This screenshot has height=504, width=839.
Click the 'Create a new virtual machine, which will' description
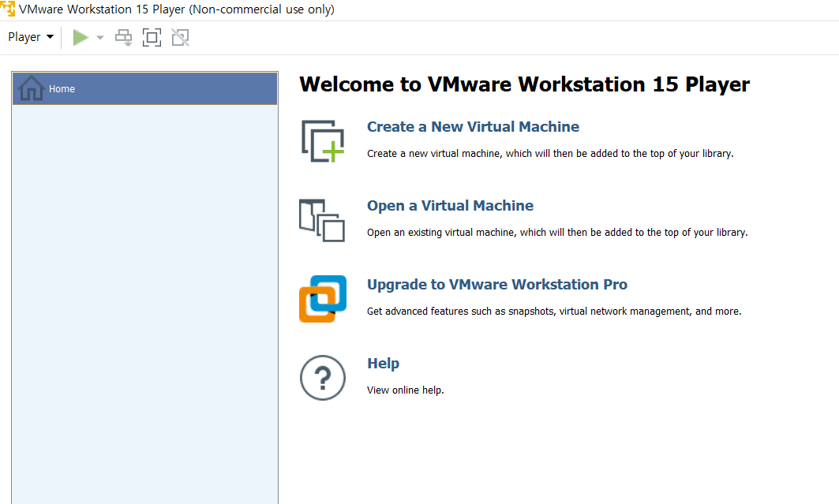tap(550, 153)
